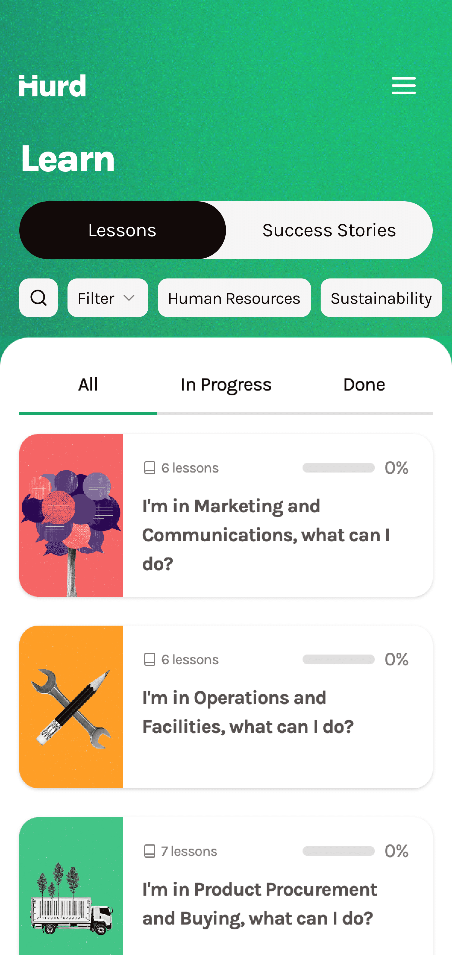Go to the Hurd logo home

point(52,86)
